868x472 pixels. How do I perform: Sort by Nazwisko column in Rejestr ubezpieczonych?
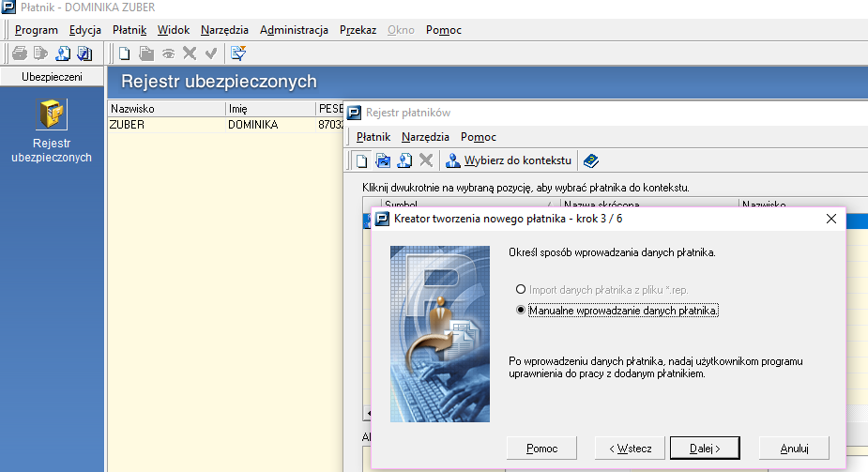[166, 109]
